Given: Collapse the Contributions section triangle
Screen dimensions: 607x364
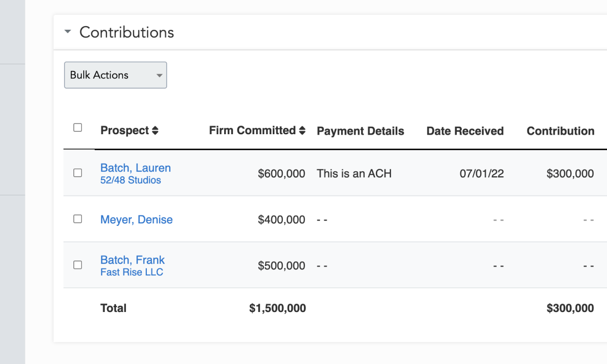Looking at the screenshot, I should coord(68,32).
